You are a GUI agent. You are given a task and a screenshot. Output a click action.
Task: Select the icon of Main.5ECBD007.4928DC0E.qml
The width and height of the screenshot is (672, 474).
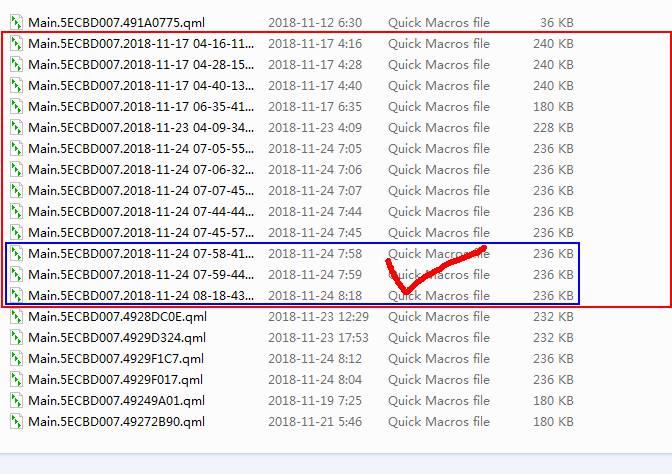coord(16,316)
